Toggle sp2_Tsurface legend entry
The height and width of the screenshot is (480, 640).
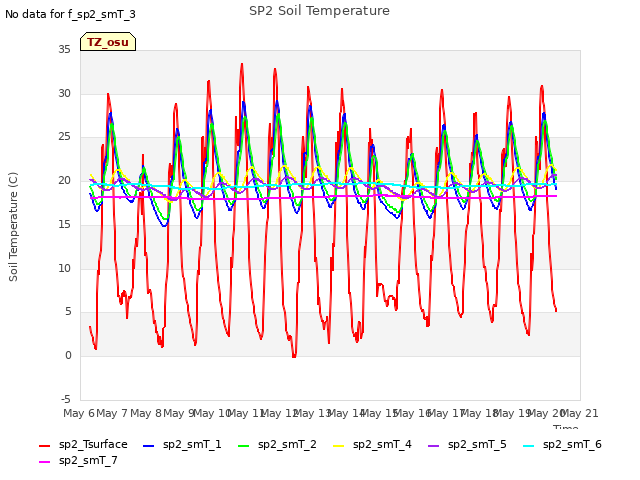coord(83,444)
